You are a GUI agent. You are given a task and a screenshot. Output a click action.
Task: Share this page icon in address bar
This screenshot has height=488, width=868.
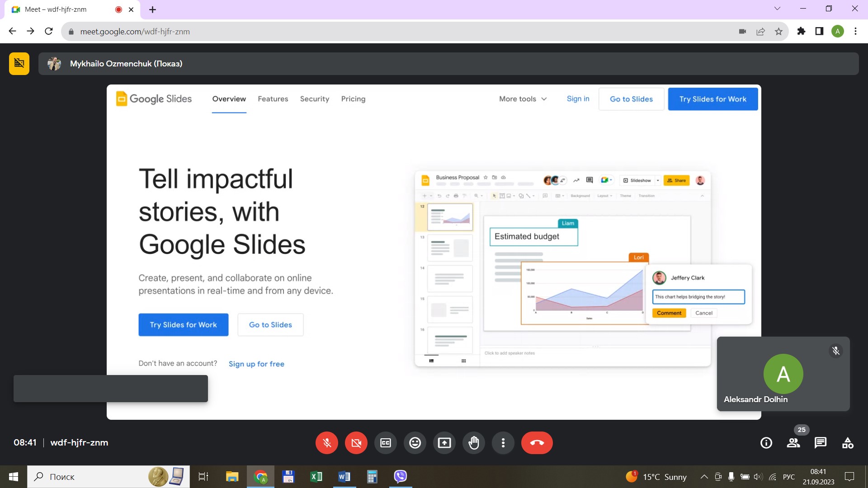(x=760, y=31)
